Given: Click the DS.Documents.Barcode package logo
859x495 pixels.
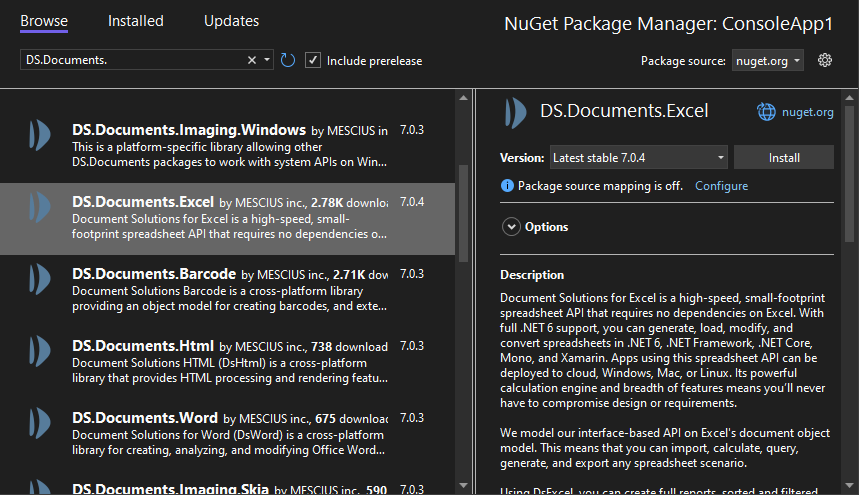Looking at the screenshot, I should click(x=40, y=279).
